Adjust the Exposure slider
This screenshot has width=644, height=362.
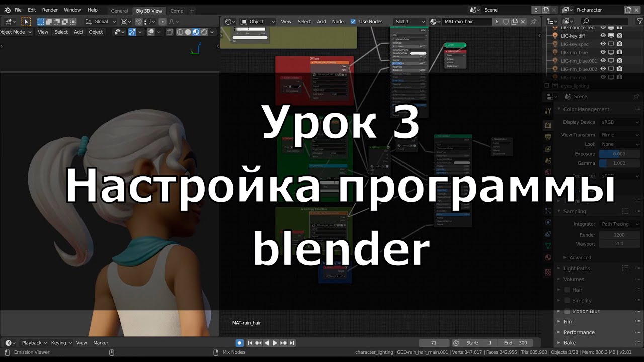click(x=619, y=154)
